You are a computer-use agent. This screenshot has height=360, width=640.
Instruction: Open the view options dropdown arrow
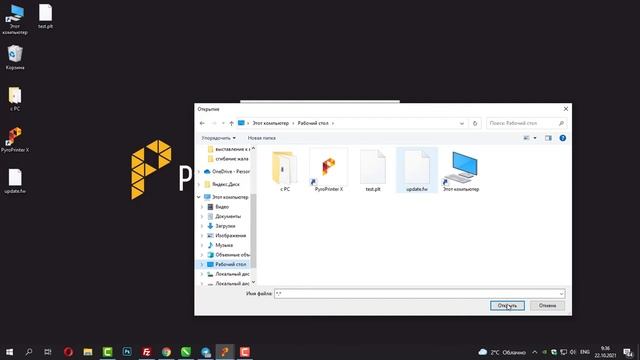[535, 138]
